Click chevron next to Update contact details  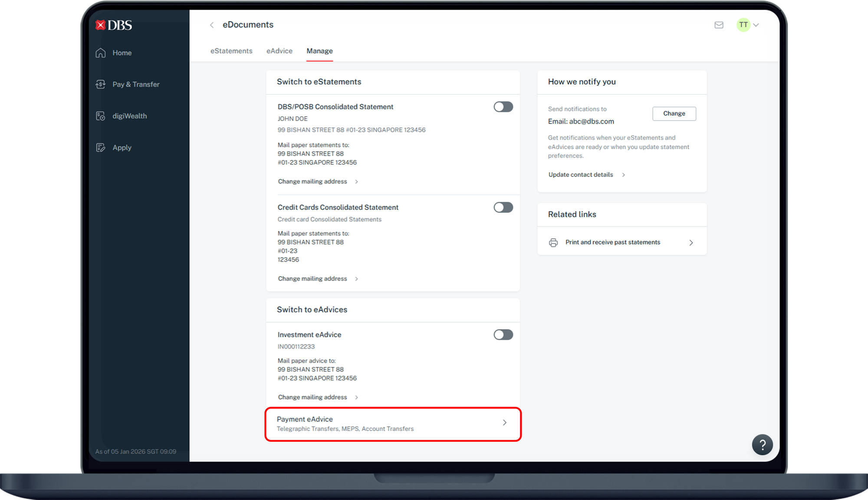[624, 175]
